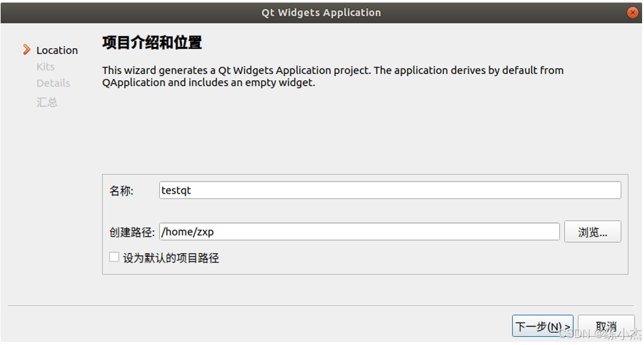Click the orange arrow beside Location
644x345 pixels.
click(x=27, y=50)
